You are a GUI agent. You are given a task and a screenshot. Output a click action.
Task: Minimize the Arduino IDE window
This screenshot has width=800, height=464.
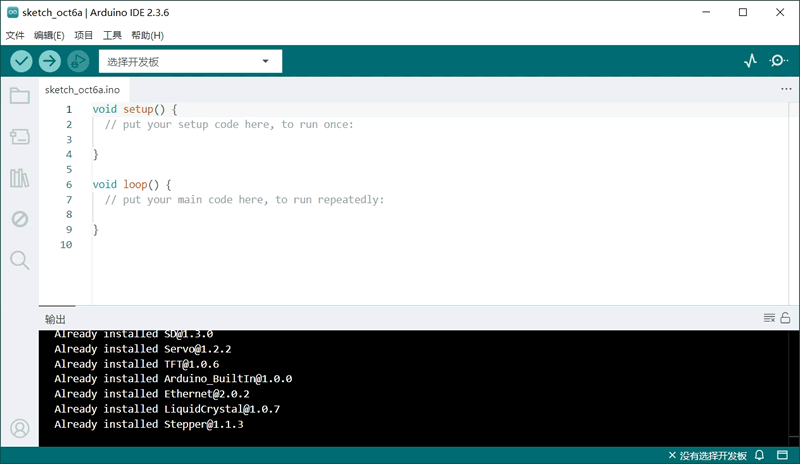[x=706, y=12]
